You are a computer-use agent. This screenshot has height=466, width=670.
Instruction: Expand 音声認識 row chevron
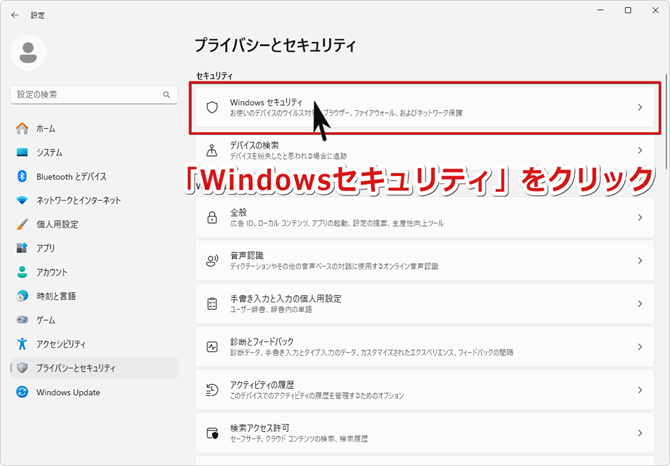(640, 261)
